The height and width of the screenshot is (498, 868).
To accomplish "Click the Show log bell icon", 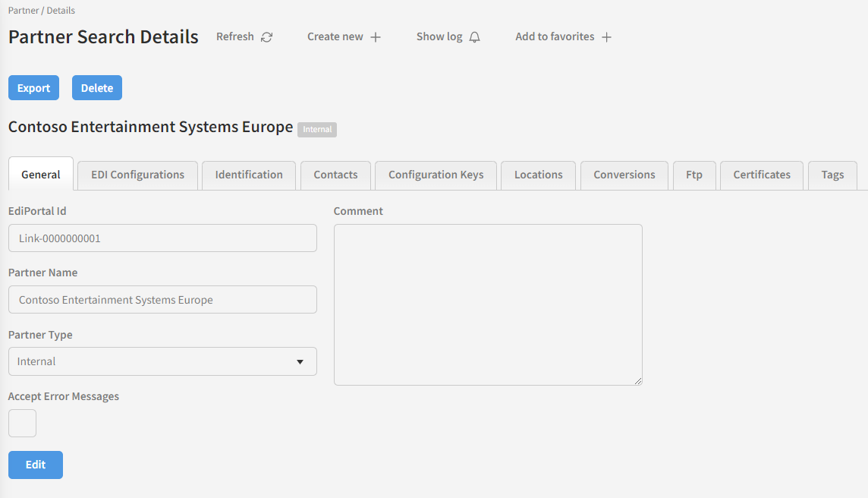I will tap(475, 37).
